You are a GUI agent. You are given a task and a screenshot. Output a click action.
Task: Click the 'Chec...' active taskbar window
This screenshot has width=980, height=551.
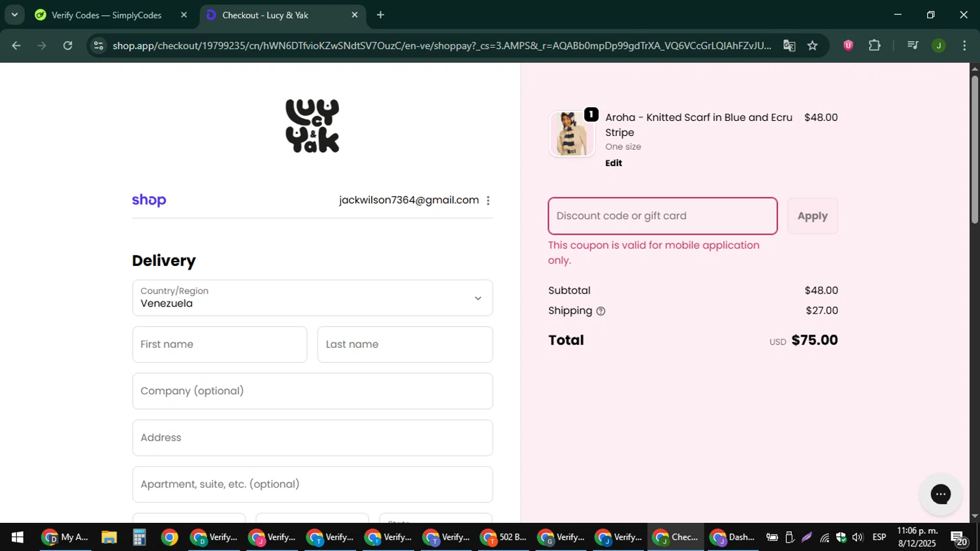pyautogui.click(x=676, y=537)
